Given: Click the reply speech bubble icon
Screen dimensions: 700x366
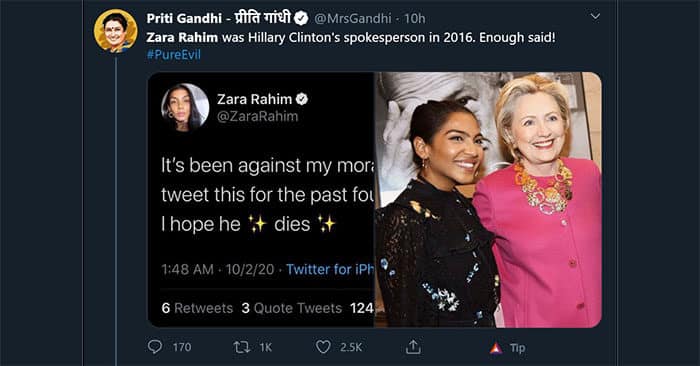Looking at the screenshot, I should (x=155, y=347).
